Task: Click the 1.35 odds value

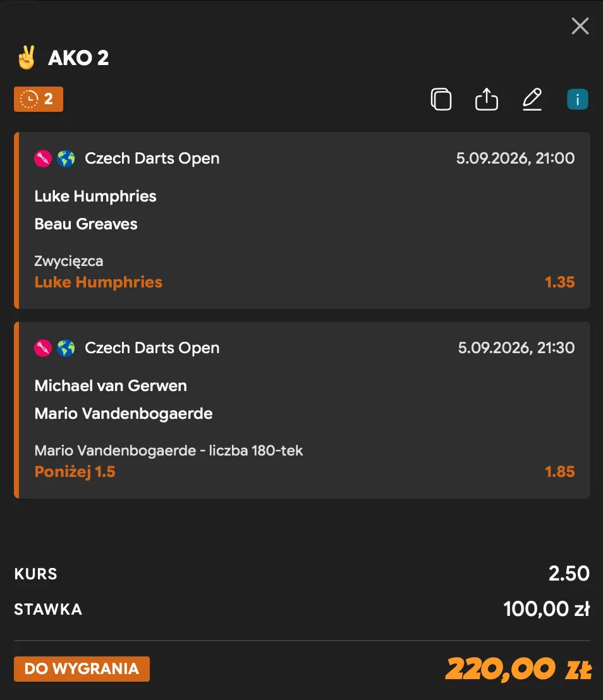Action: (559, 282)
